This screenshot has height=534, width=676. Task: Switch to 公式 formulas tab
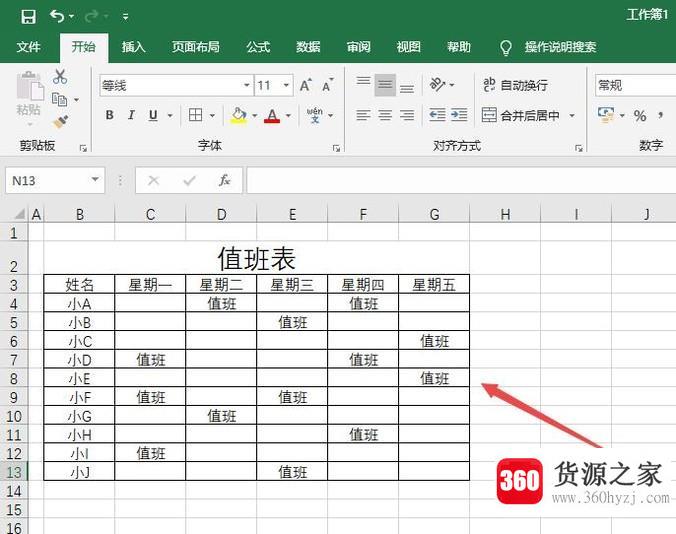pyautogui.click(x=258, y=47)
